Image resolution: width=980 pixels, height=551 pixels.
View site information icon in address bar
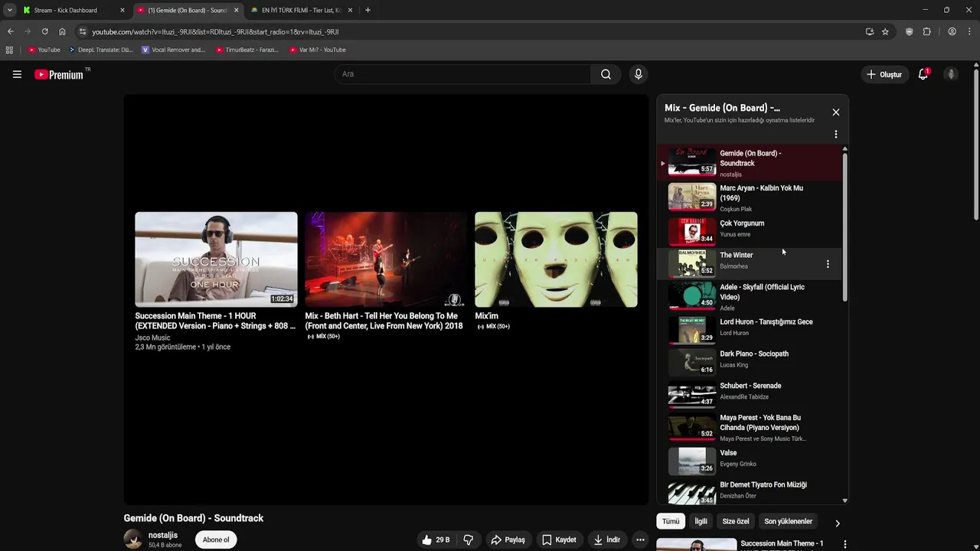pyautogui.click(x=83, y=31)
